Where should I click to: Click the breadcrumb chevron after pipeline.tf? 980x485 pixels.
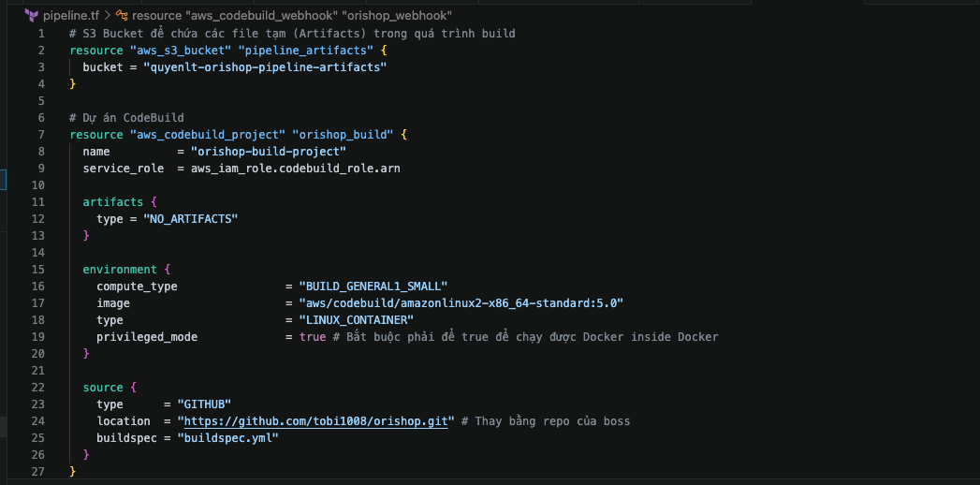coord(107,16)
